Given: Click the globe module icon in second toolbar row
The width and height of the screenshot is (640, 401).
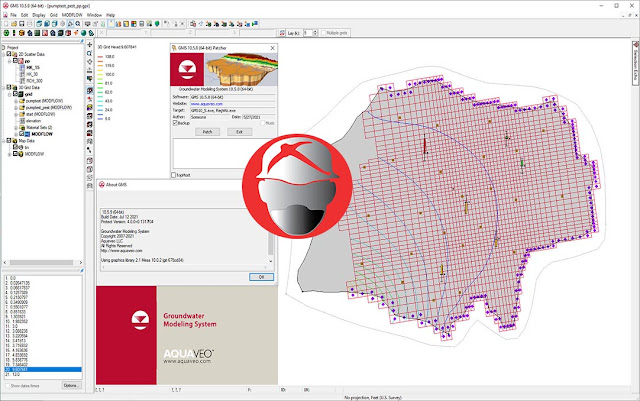Looking at the screenshot, I should 84,33.
